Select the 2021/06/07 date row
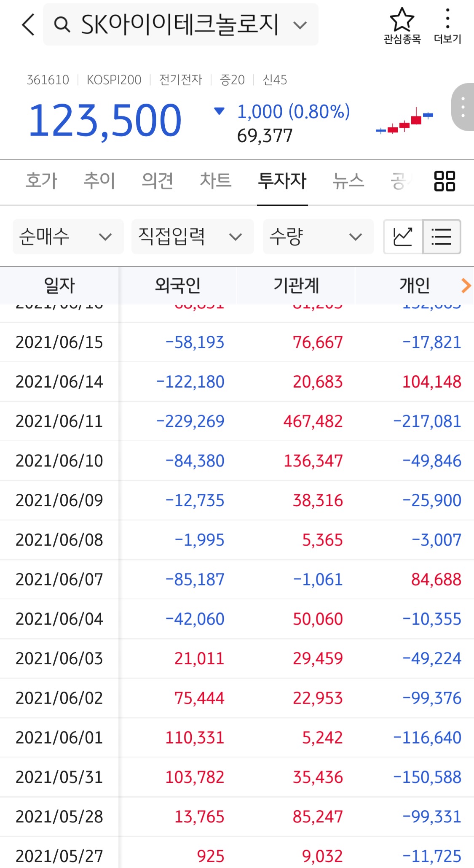The height and width of the screenshot is (868, 474). (237, 580)
